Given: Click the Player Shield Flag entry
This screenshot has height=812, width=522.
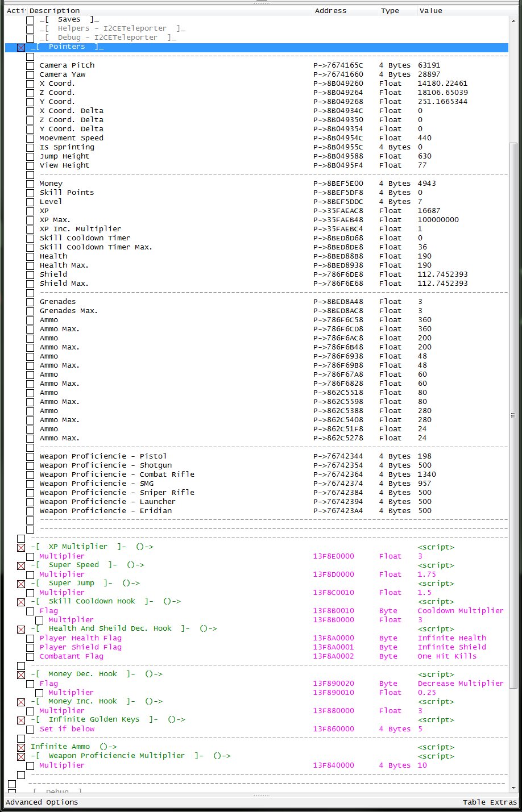Looking at the screenshot, I should pos(81,647).
